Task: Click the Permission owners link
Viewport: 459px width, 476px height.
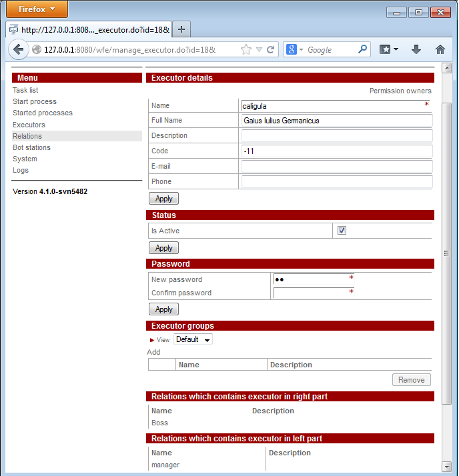Action: pyautogui.click(x=400, y=91)
